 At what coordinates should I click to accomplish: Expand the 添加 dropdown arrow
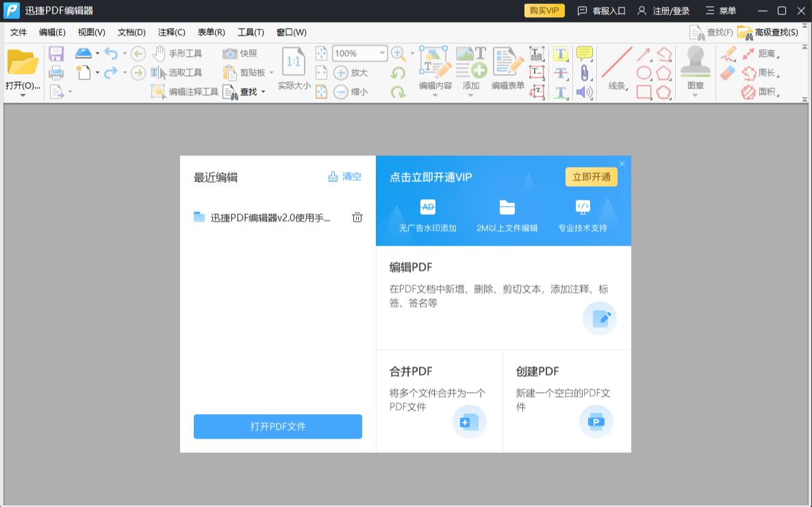pyautogui.click(x=471, y=95)
